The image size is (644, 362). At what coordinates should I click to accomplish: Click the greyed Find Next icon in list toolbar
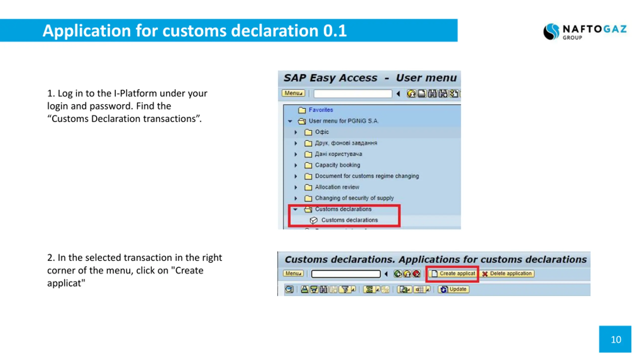point(333,289)
